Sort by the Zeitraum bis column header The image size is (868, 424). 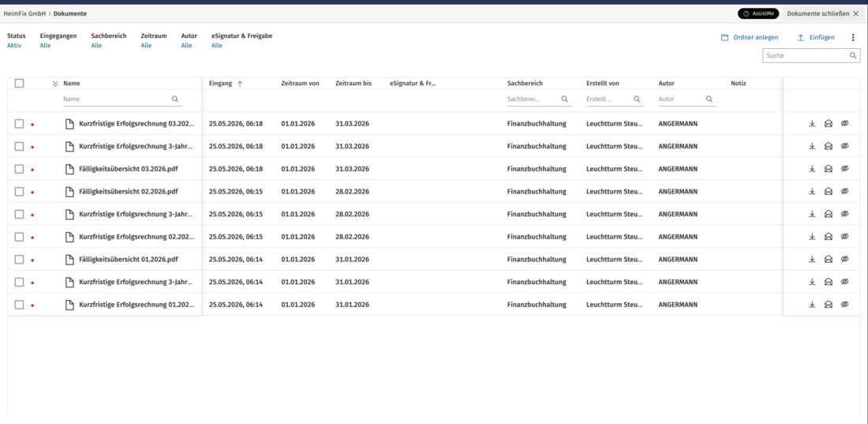pyautogui.click(x=354, y=83)
